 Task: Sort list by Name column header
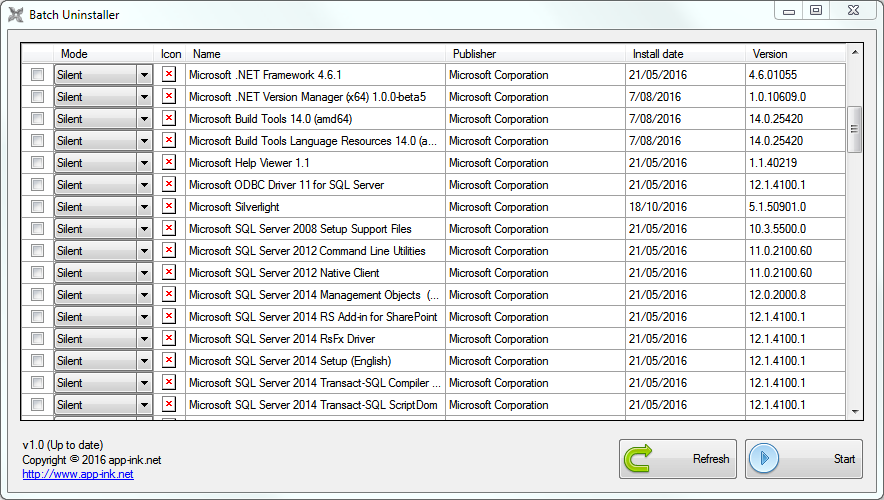click(x=315, y=54)
